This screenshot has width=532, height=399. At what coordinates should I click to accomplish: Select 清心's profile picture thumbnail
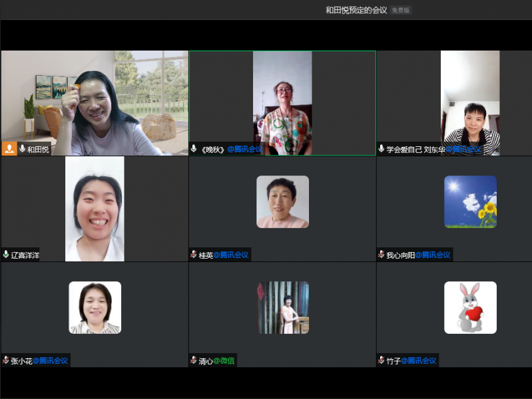pyautogui.click(x=283, y=307)
